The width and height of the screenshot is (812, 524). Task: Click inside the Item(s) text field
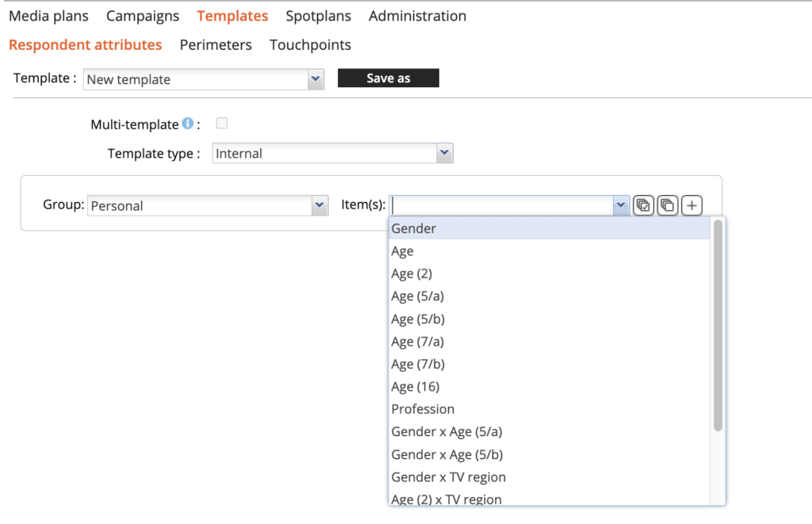click(x=501, y=205)
